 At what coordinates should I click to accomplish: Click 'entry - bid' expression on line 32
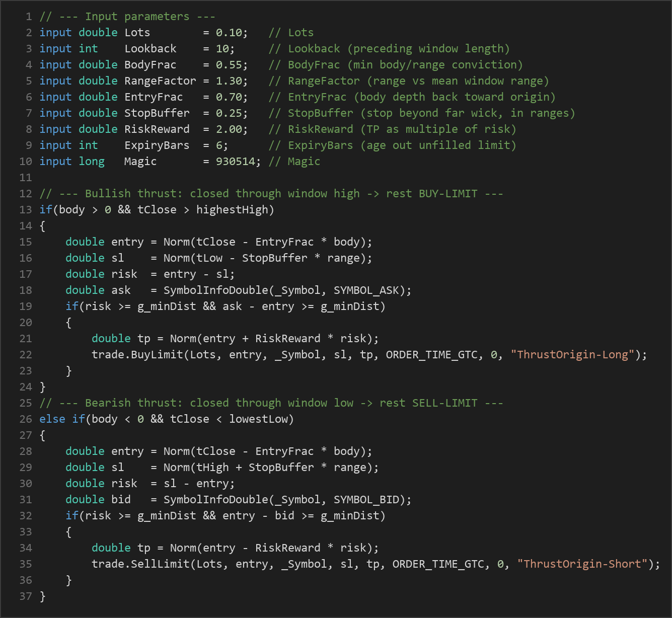(x=258, y=516)
